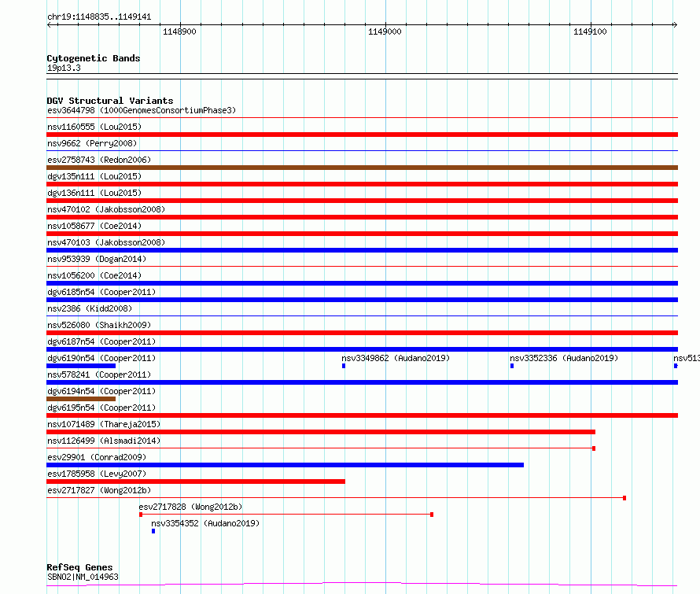Select the small blue marker under nsv3349862
The image size is (700, 594).
coord(344,366)
